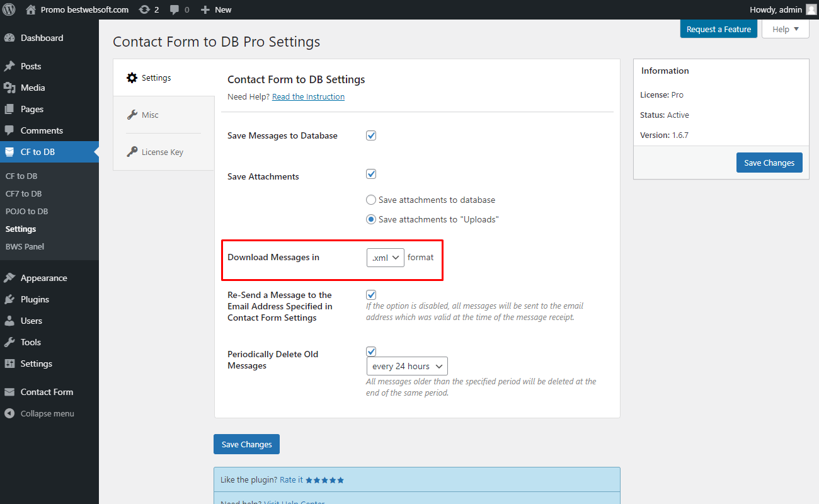The image size is (819, 504).
Task: Open the Contact Form menu
Action: point(49,392)
